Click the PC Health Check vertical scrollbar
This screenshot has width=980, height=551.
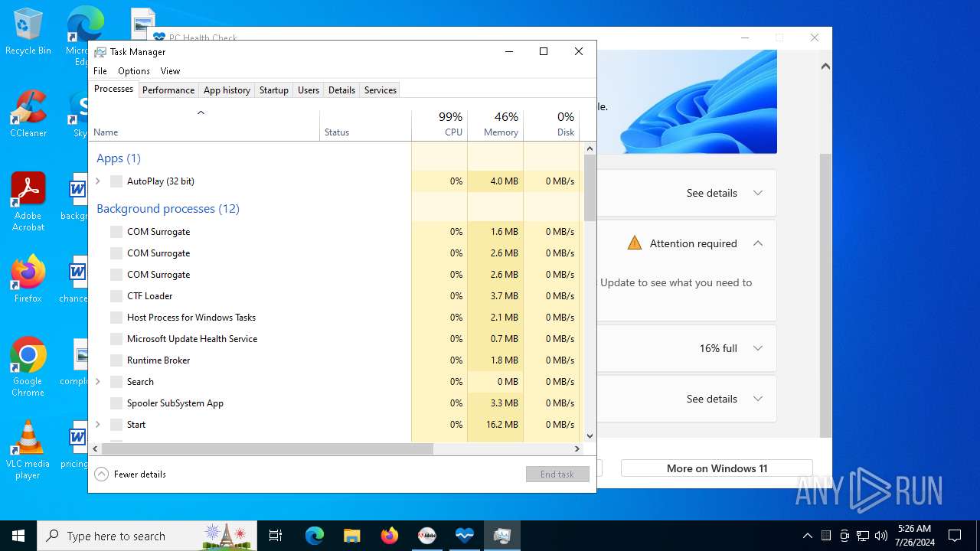(825, 295)
